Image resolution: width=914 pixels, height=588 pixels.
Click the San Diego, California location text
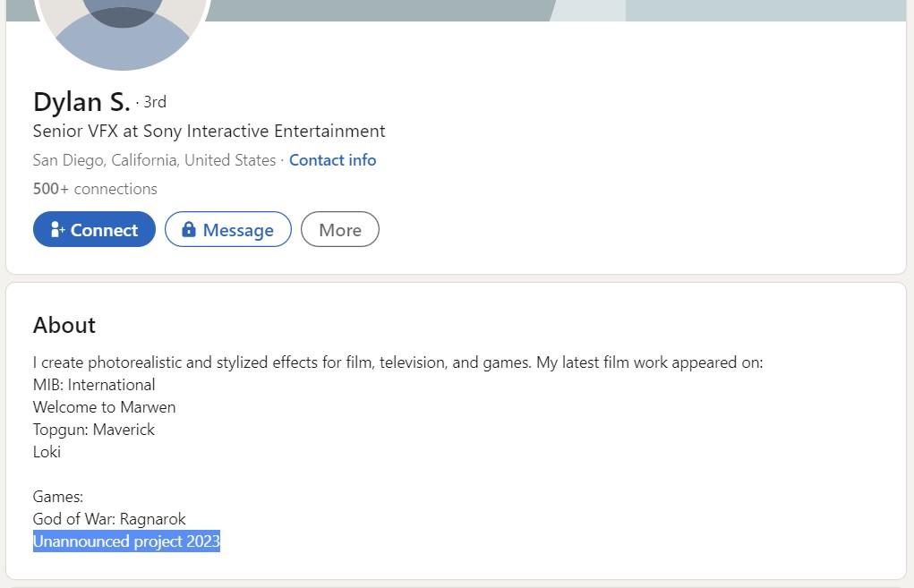coord(154,160)
